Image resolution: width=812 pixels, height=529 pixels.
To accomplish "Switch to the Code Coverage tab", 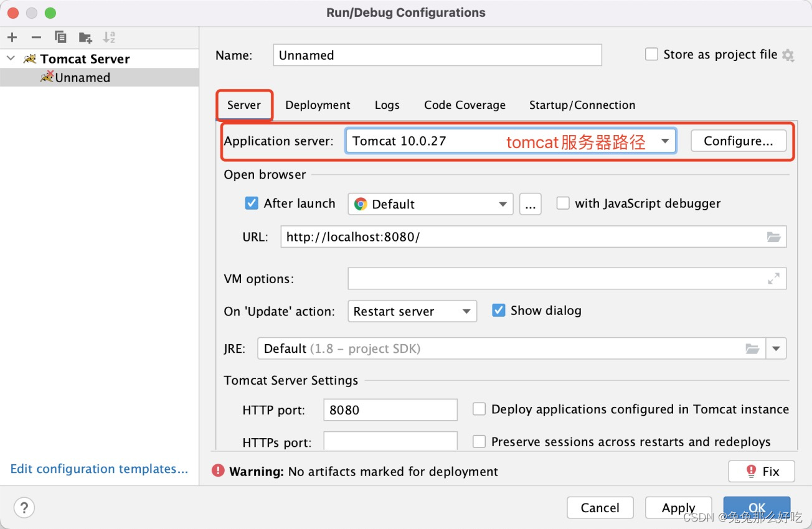I will pos(465,105).
